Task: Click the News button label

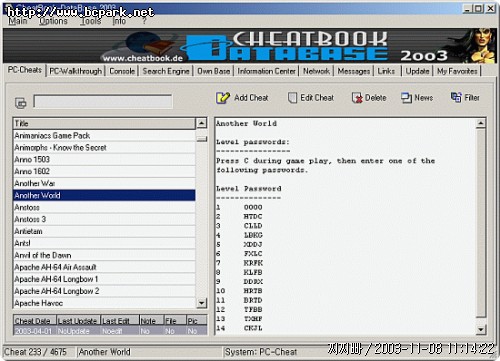Action: tap(424, 98)
